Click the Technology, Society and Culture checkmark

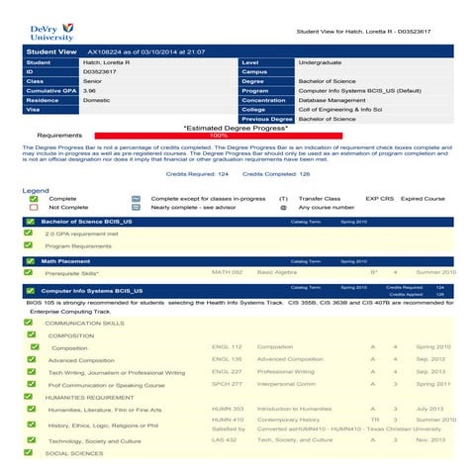[x=32, y=440]
